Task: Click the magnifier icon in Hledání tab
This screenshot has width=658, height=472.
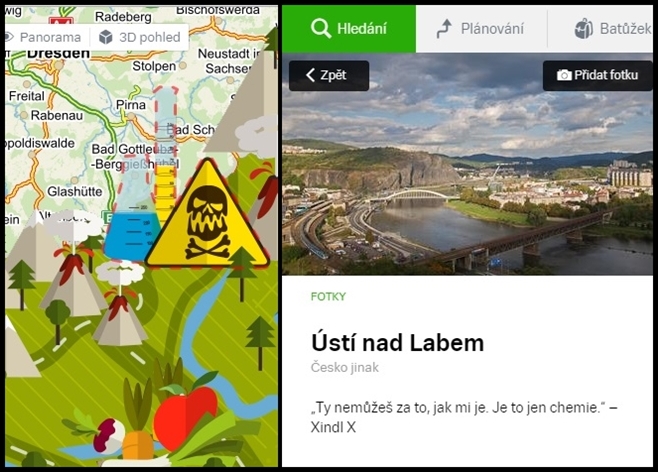Action: coord(321,28)
